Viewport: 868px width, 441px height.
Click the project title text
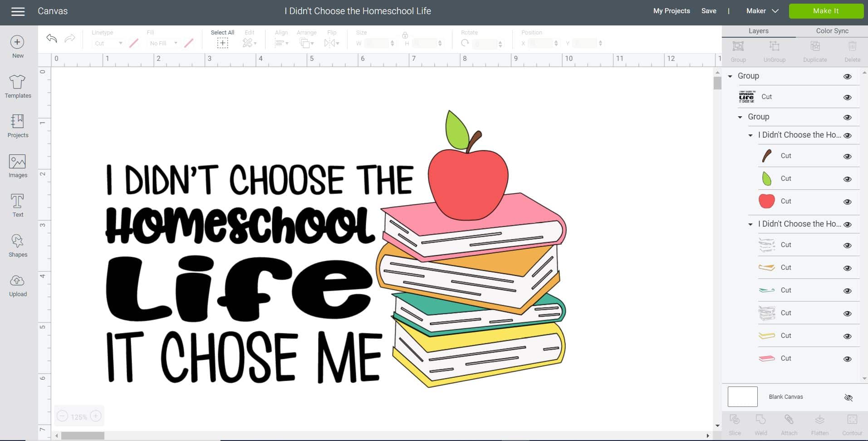[358, 11]
